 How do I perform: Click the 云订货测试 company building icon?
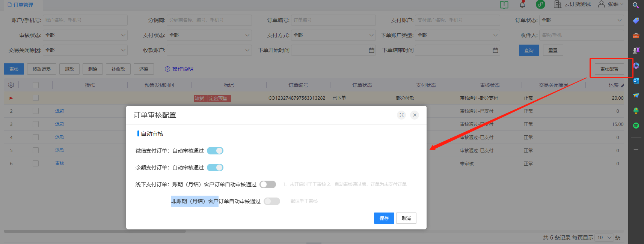(558, 4)
